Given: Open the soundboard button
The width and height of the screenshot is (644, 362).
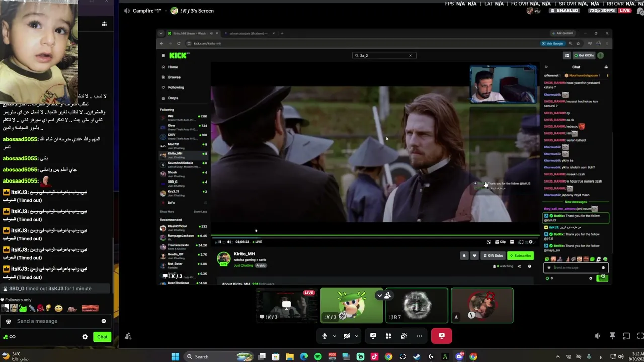Looking at the screenshot, I should 404,336.
